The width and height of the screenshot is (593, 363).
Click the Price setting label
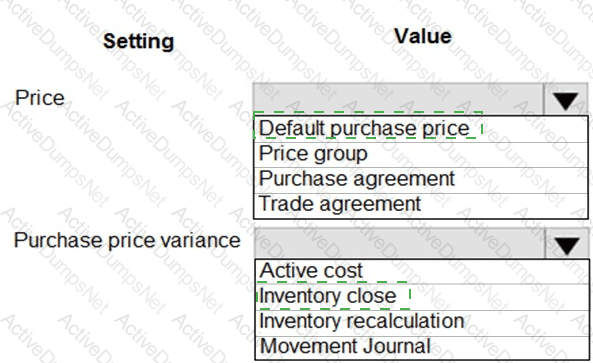point(40,98)
